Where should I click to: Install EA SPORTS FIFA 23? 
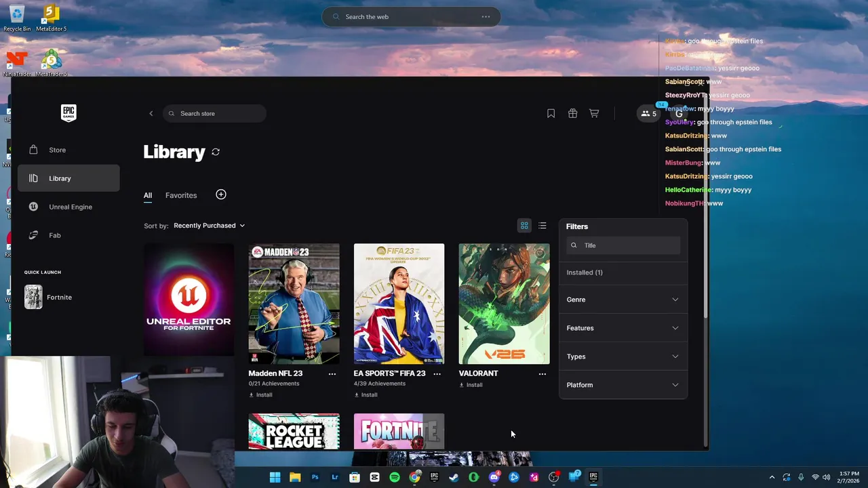coord(366,394)
